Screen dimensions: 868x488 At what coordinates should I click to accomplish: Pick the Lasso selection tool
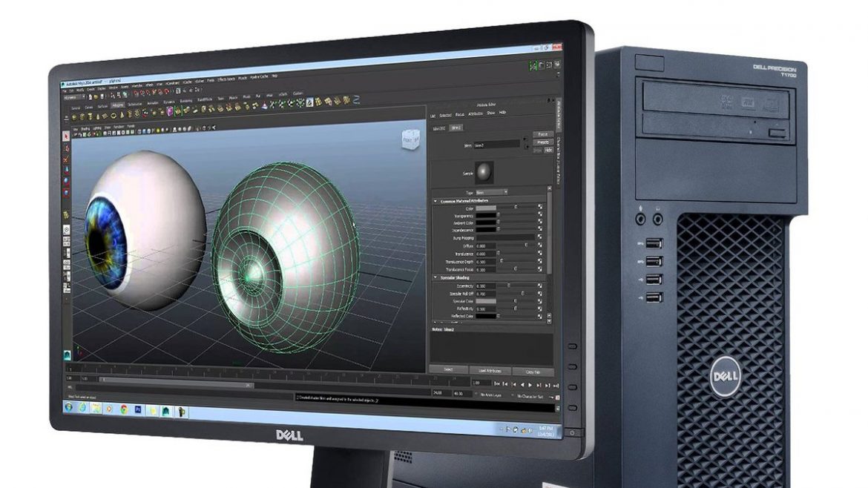point(67,148)
